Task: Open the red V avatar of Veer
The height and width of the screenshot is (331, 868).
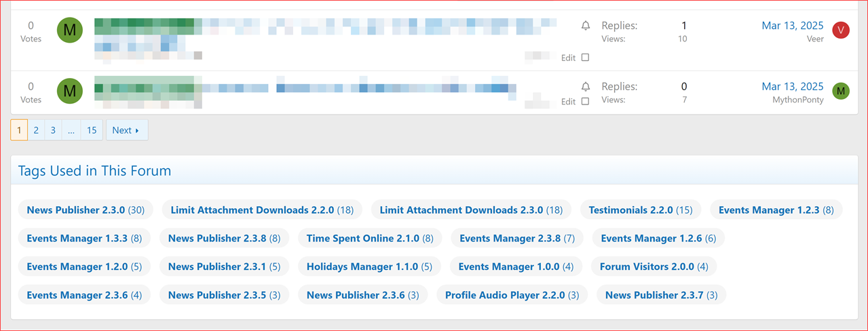Action: coord(841,30)
